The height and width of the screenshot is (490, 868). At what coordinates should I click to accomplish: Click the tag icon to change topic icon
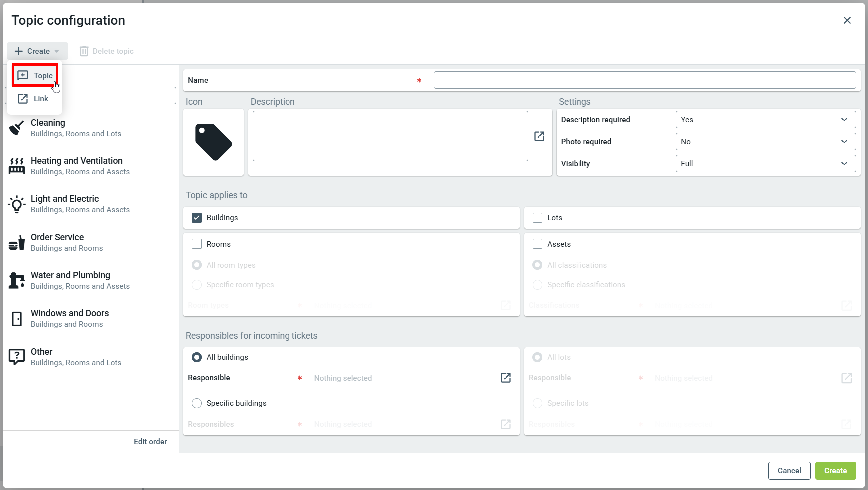point(213,142)
